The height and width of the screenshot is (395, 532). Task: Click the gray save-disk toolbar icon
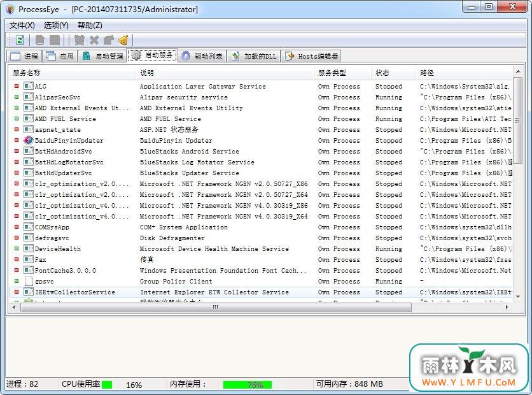(55, 40)
